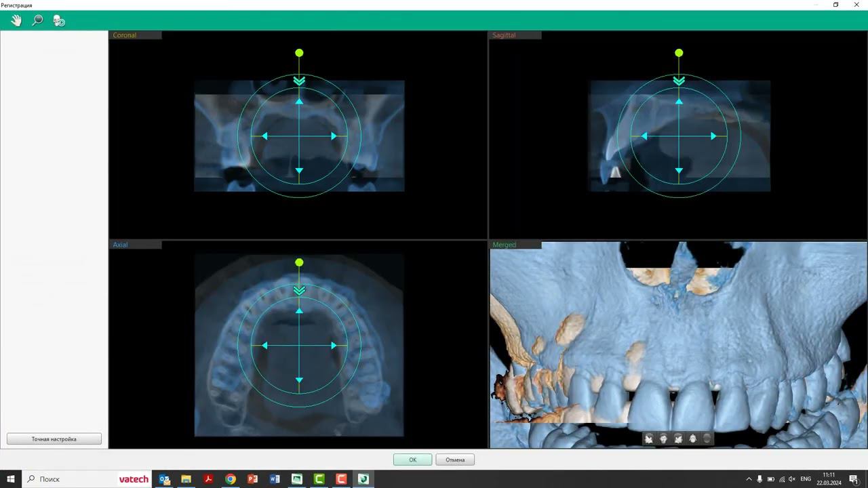Click the 3D merged jaw model
The height and width of the screenshot is (488, 868).
[678, 346]
